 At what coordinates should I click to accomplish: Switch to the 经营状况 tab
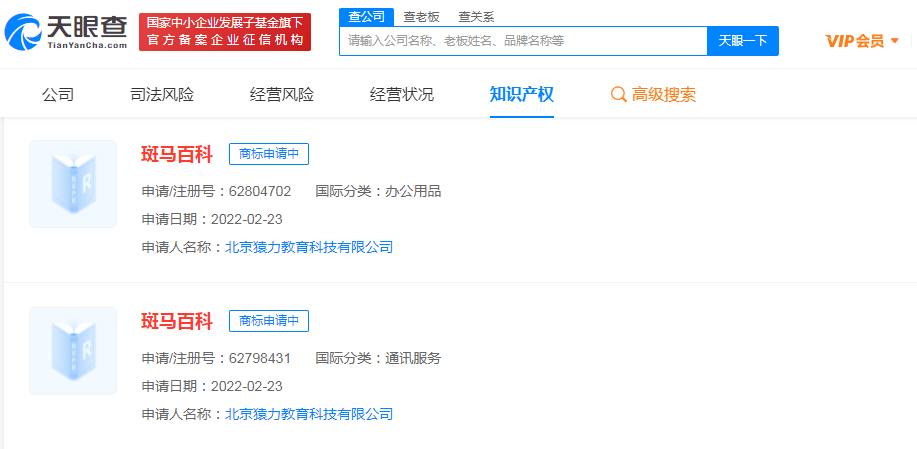[402, 94]
